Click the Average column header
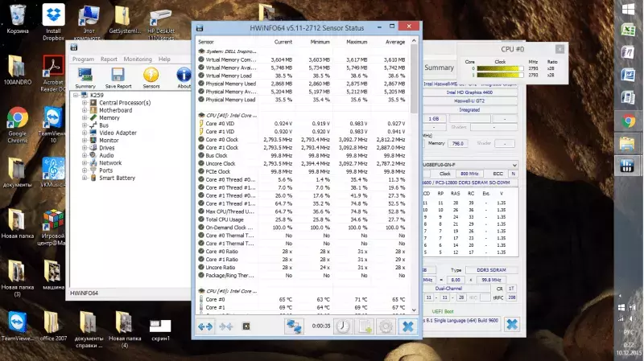 [x=395, y=42]
